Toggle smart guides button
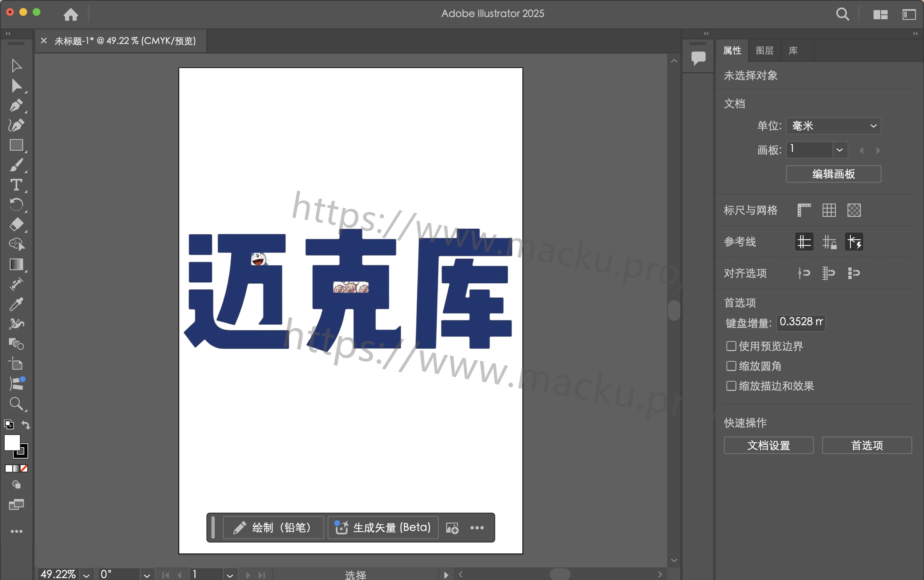The image size is (924, 580). [x=854, y=242]
